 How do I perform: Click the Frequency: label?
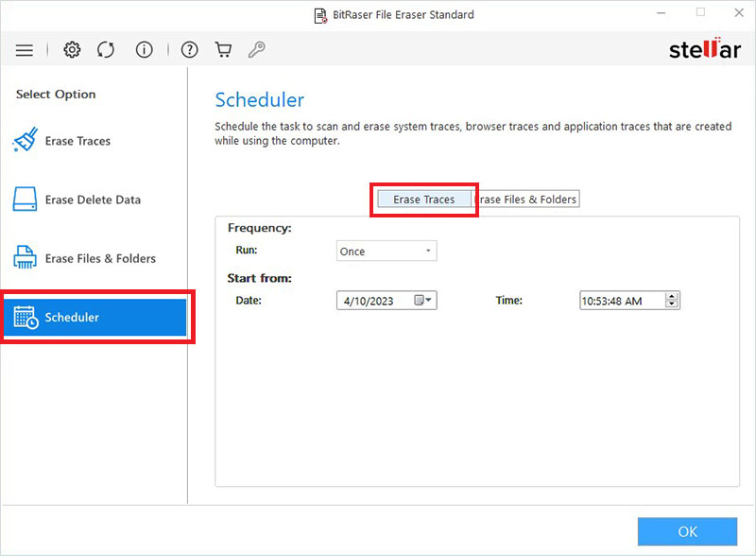point(259,228)
